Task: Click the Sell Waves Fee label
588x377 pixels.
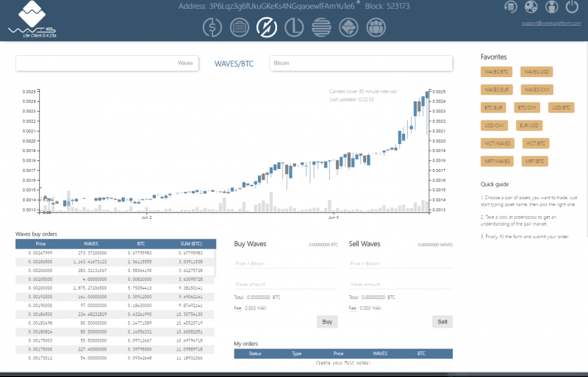Action: (x=353, y=309)
